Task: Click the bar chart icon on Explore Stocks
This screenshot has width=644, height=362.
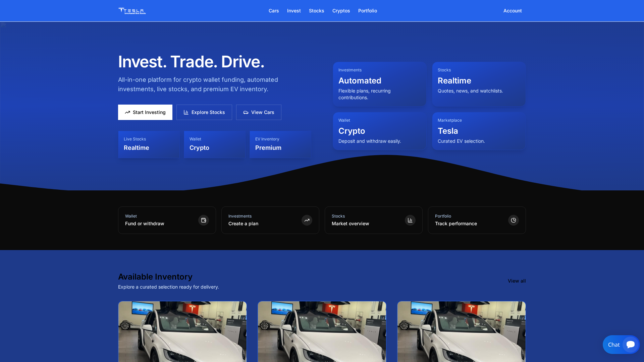Action: tap(186, 112)
